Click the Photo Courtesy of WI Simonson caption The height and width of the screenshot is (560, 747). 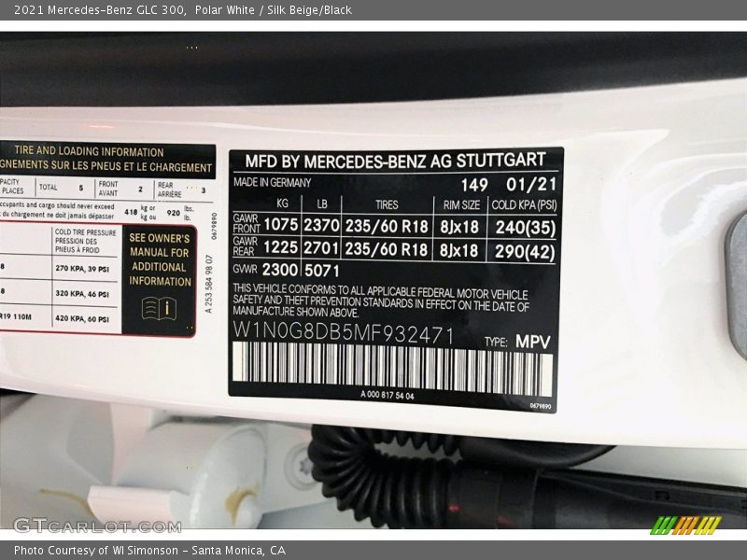[149, 551]
